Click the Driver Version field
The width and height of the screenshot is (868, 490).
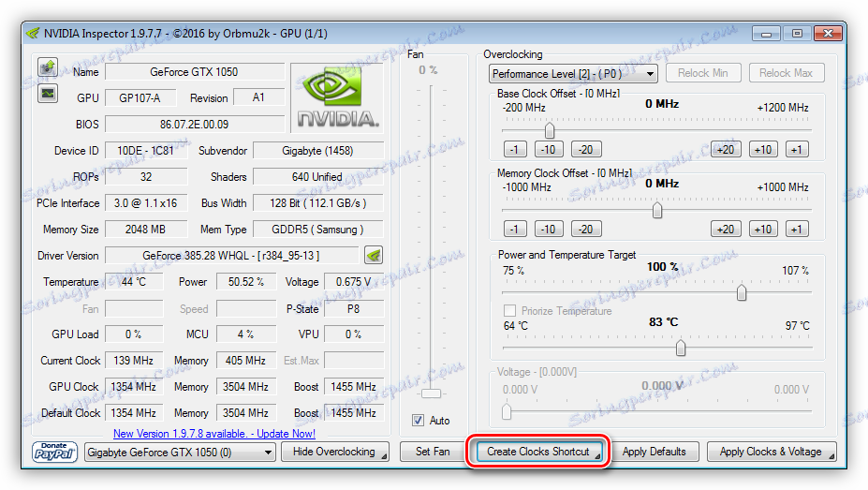[231, 255]
